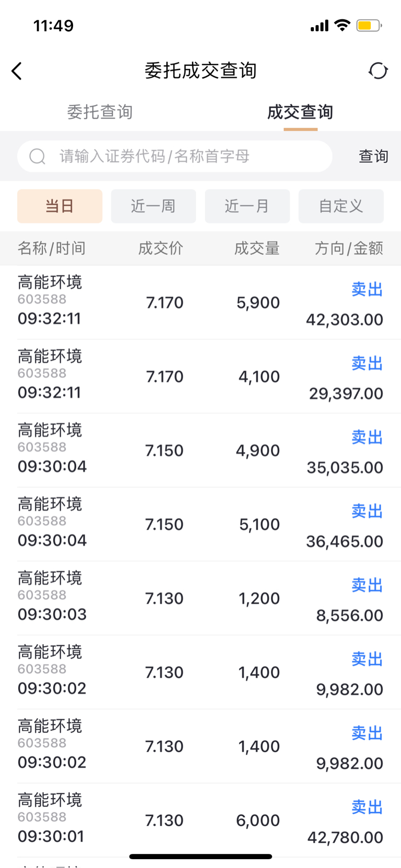Screen dimensions: 401x868
Task: Click the refresh icon at top right
Action: (x=378, y=71)
